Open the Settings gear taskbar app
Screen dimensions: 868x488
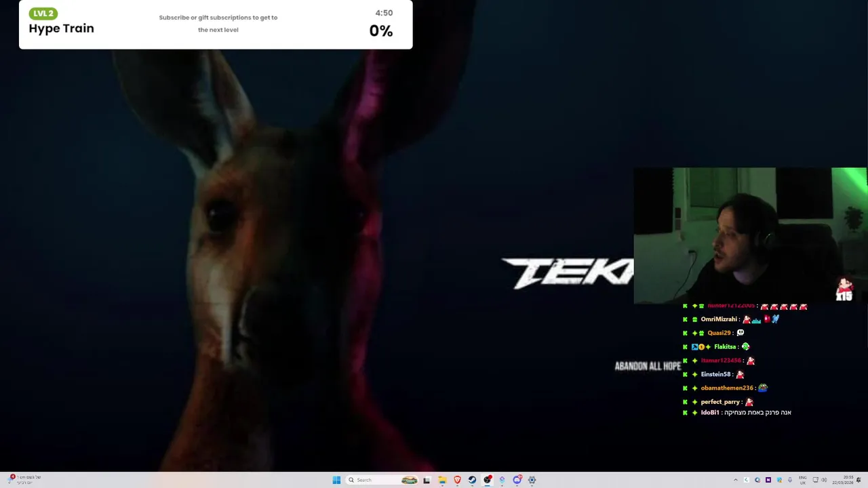pyautogui.click(x=532, y=480)
